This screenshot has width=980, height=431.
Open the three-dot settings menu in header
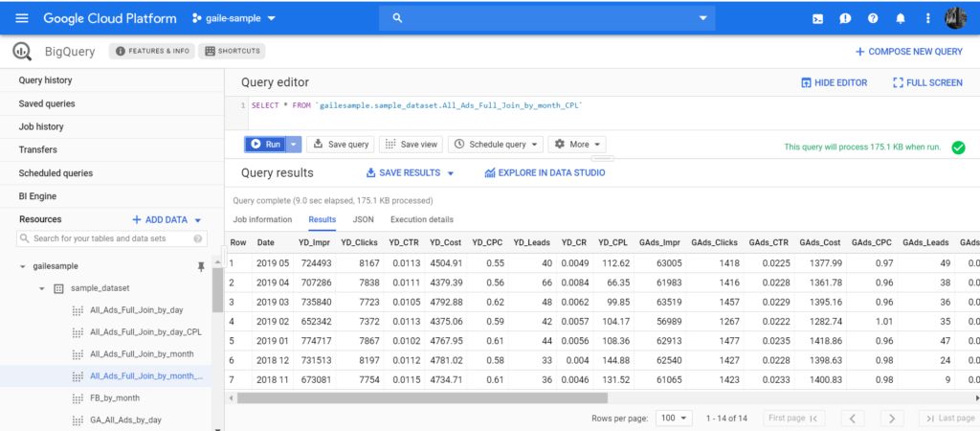coord(927,18)
